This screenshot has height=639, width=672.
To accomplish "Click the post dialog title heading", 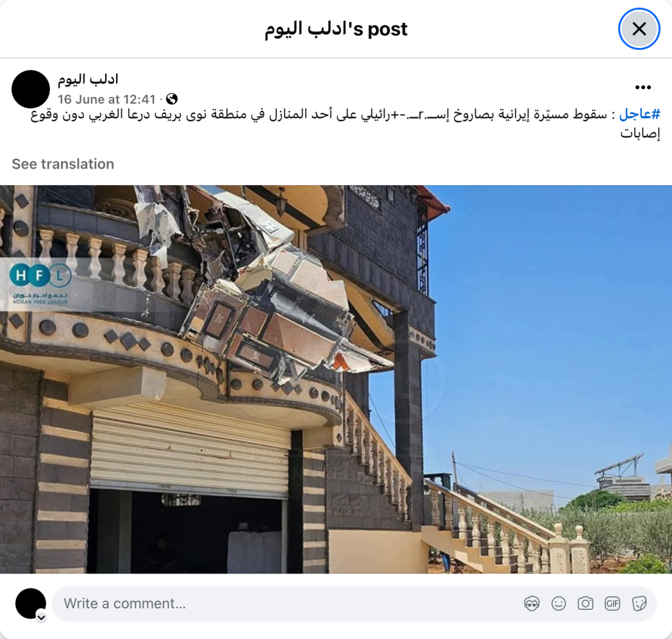I will pyautogui.click(x=336, y=29).
